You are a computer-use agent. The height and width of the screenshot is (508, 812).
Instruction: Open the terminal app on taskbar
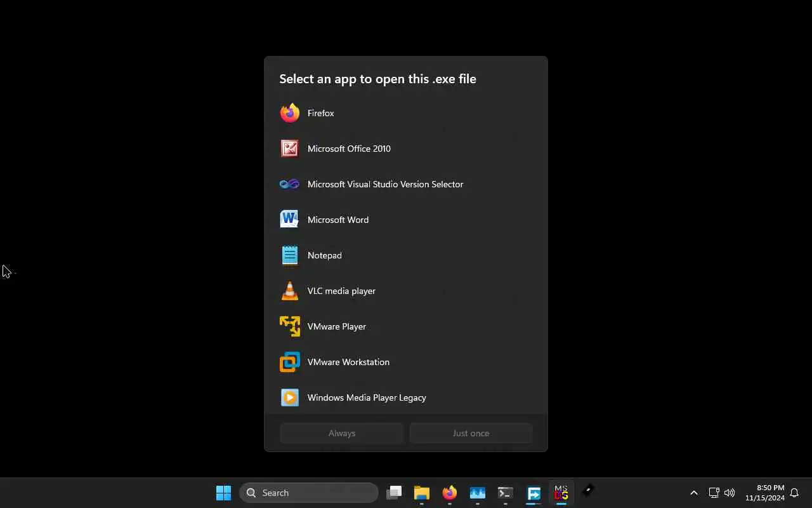click(x=506, y=493)
